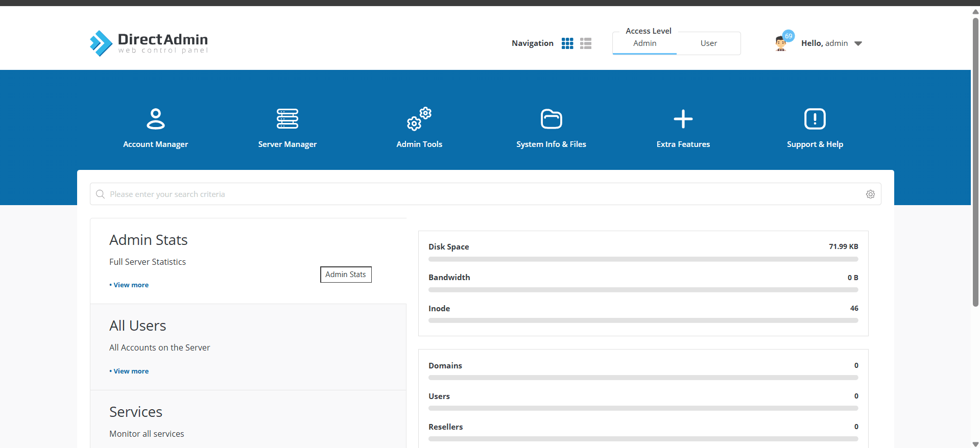This screenshot has width=980, height=448.
Task: Open the Services heading
Action: [136, 412]
